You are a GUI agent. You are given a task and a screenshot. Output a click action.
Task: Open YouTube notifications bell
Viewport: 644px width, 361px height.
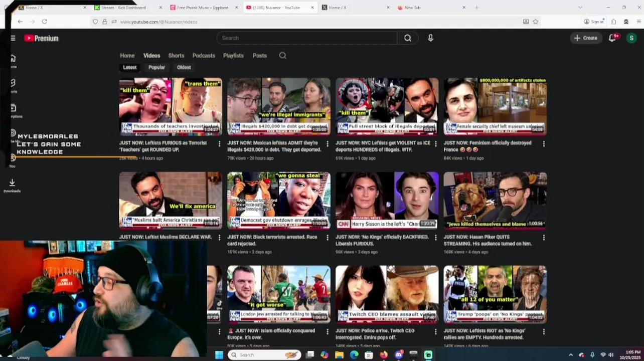tap(612, 38)
